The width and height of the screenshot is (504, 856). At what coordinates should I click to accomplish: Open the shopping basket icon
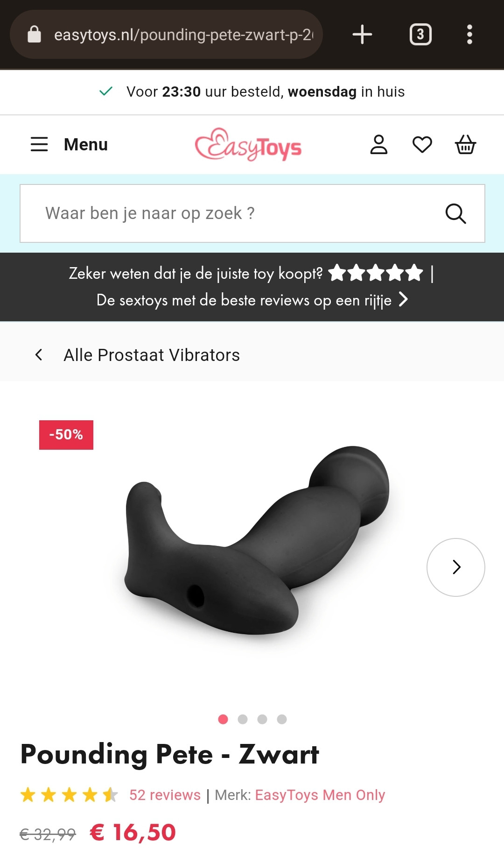point(465,144)
